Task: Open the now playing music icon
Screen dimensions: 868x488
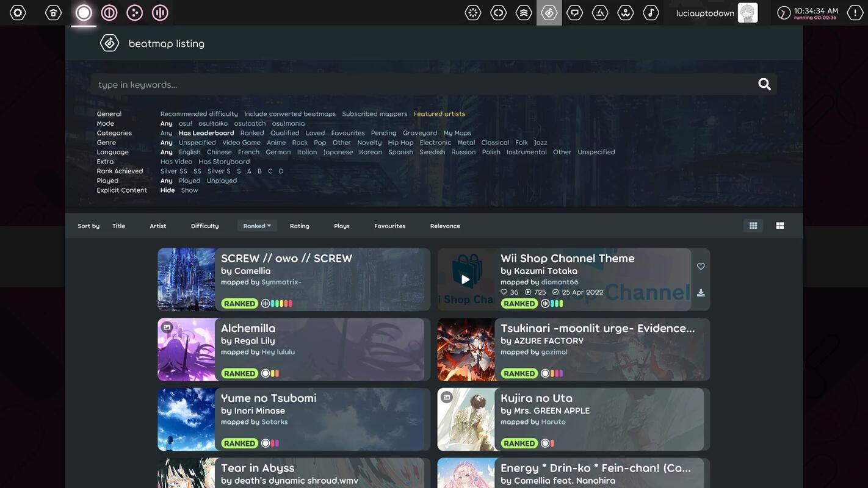Action: point(651,13)
